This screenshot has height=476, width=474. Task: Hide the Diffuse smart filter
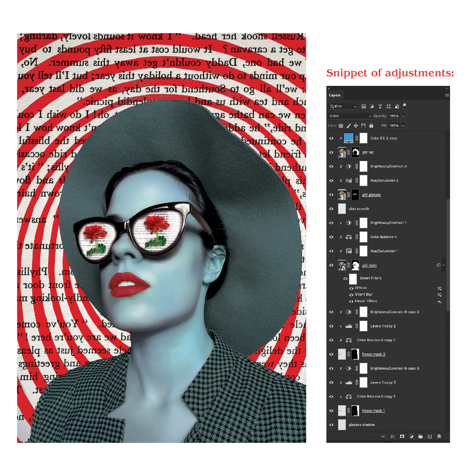coord(351,288)
